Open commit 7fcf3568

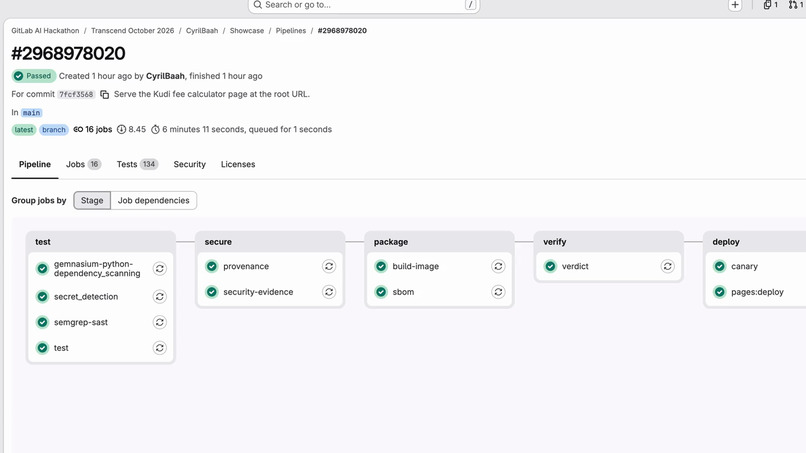[76, 95]
